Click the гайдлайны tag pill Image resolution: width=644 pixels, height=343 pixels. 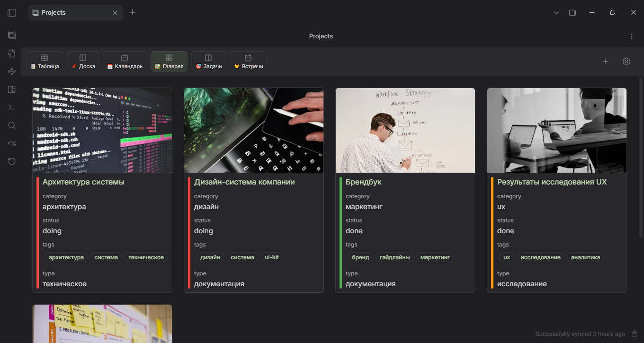pos(395,257)
